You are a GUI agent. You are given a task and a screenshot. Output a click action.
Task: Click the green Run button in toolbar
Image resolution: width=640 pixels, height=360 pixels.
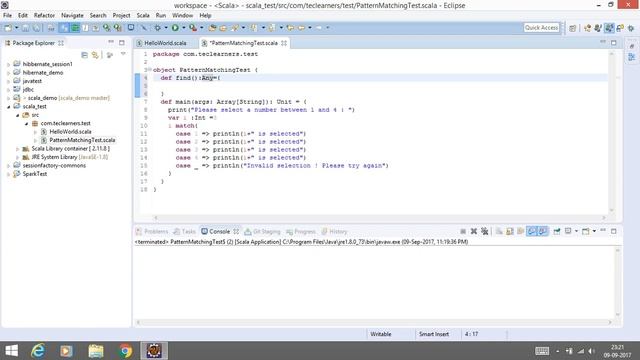click(175, 28)
